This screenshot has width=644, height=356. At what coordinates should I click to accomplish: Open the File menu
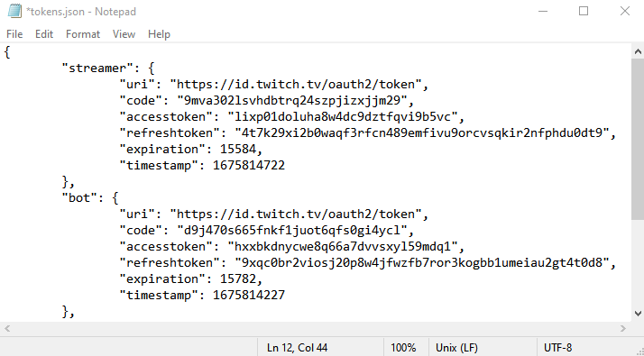click(x=14, y=34)
